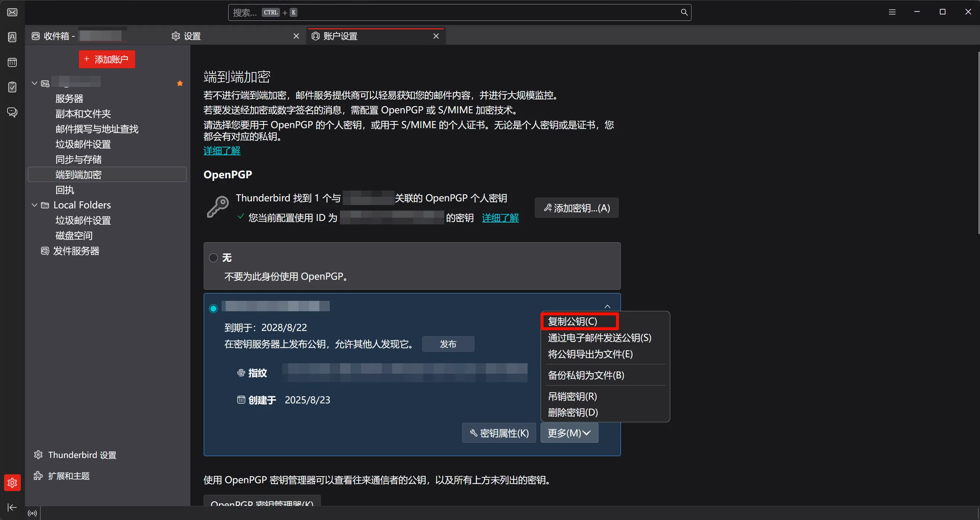This screenshot has height=520, width=980.
Task: Open the Calendar from the sidebar
Action: click(12, 62)
